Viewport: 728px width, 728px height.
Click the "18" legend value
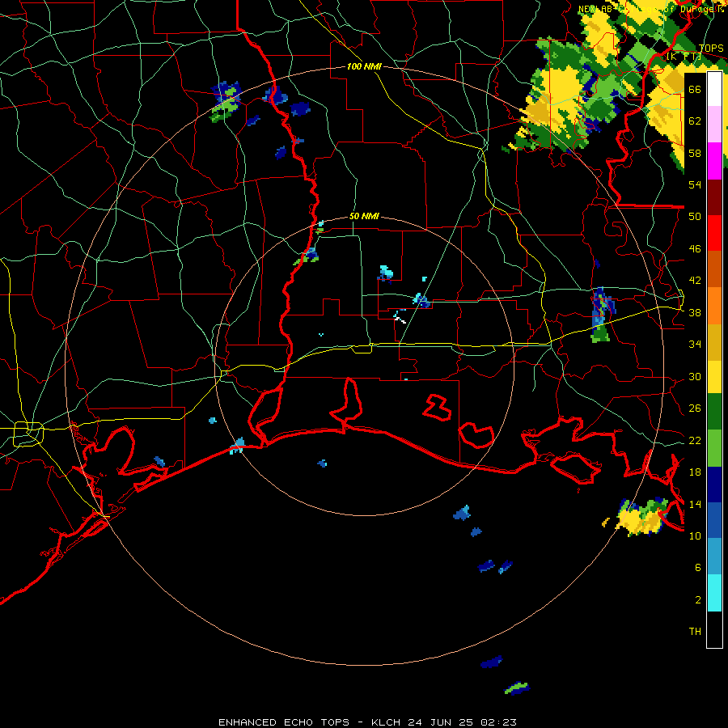[695, 472]
